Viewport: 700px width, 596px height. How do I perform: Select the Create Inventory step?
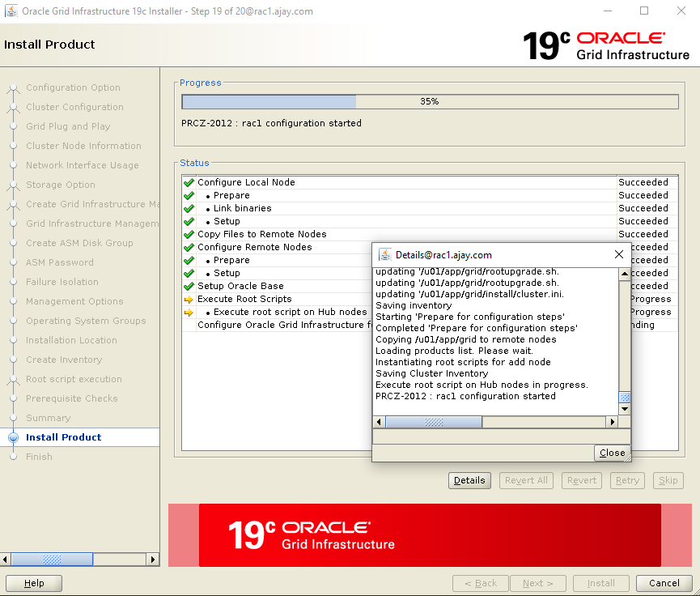pyautogui.click(x=64, y=360)
